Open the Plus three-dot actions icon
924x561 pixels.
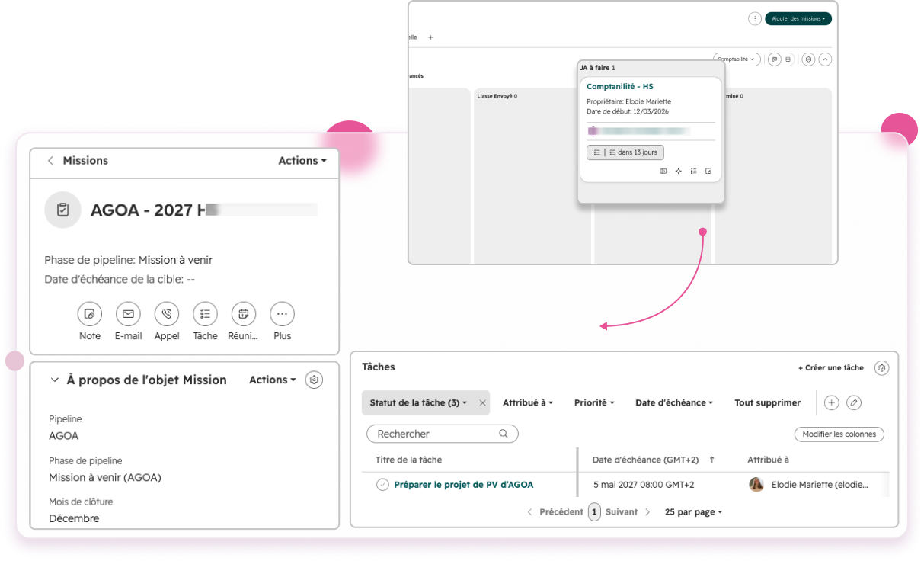click(x=282, y=314)
